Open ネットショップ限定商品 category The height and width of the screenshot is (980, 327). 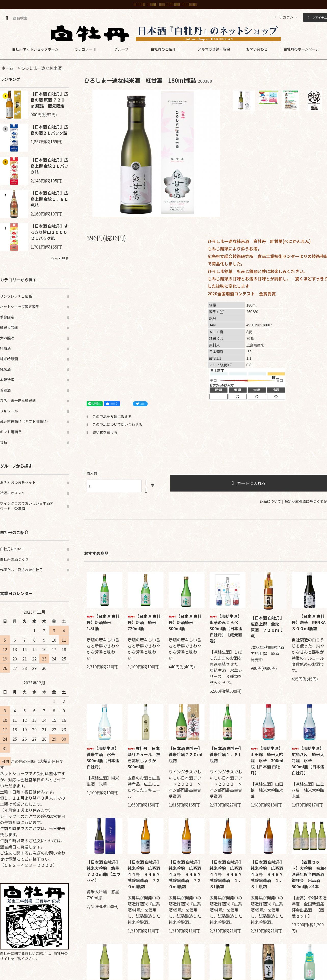click(x=34, y=306)
